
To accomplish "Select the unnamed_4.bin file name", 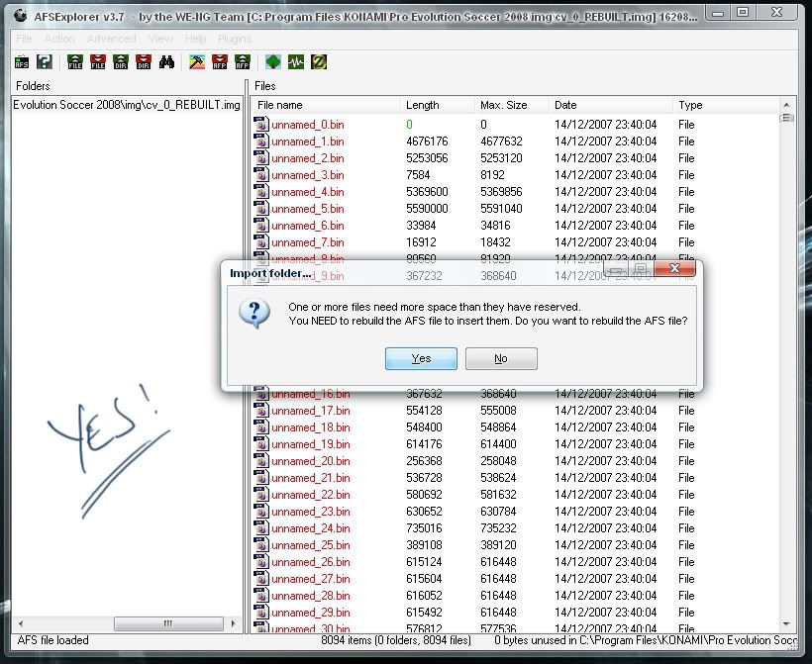I will (308, 192).
